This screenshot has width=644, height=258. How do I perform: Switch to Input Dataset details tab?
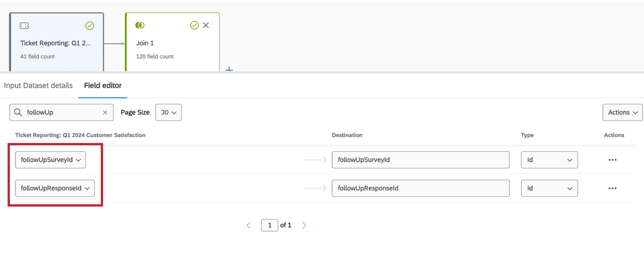[x=38, y=85]
